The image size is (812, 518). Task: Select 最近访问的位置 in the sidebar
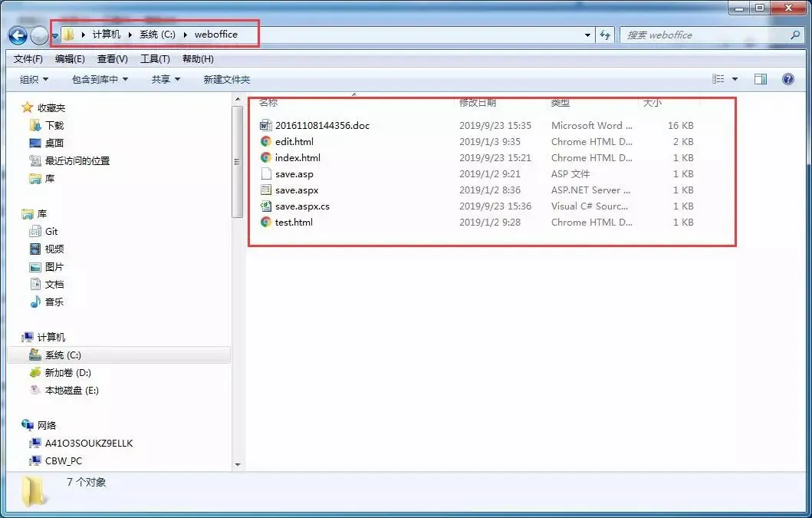pyautogui.click(x=77, y=160)
